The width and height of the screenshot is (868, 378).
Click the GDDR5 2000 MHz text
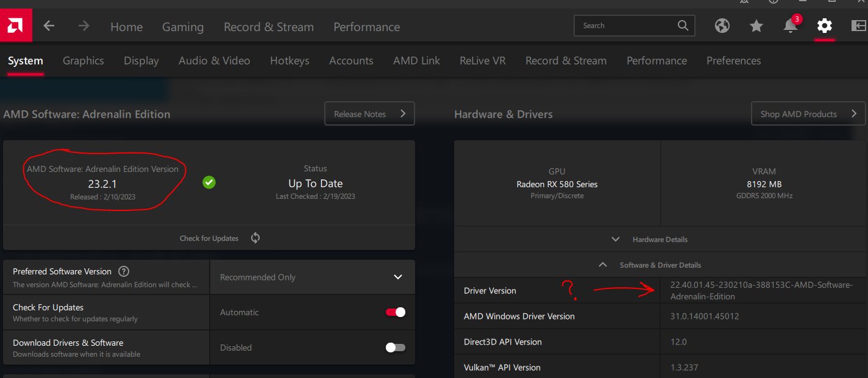pyautogui.click(x=764, y=196)
